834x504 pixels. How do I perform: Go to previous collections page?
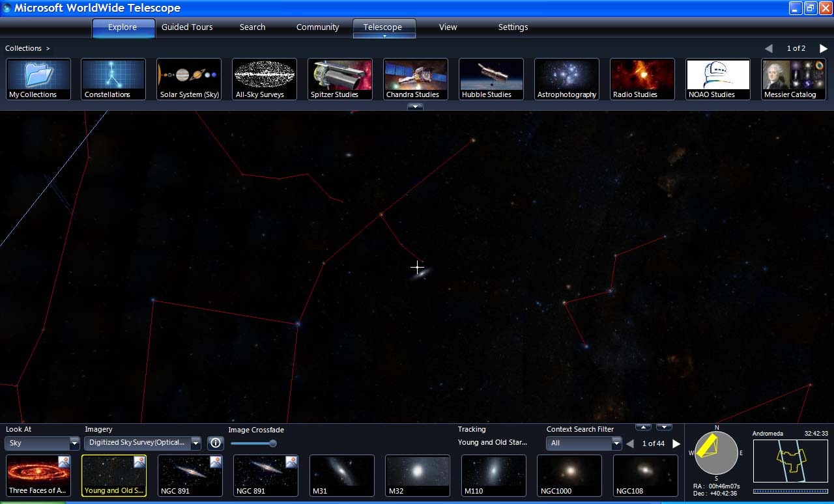tap(769, 48)
